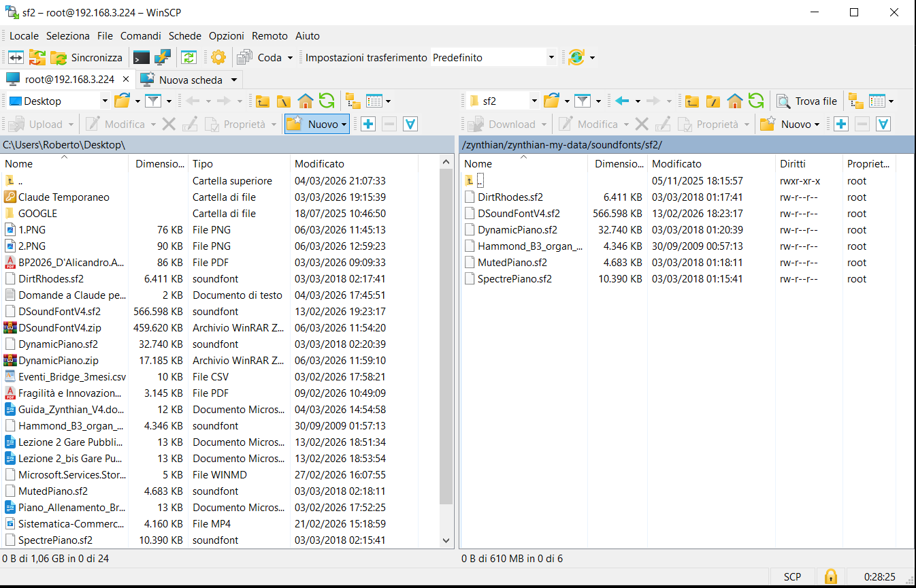Refresh the local Desktop panel
The height and width of the screenshot is (588, 916).
327,101
